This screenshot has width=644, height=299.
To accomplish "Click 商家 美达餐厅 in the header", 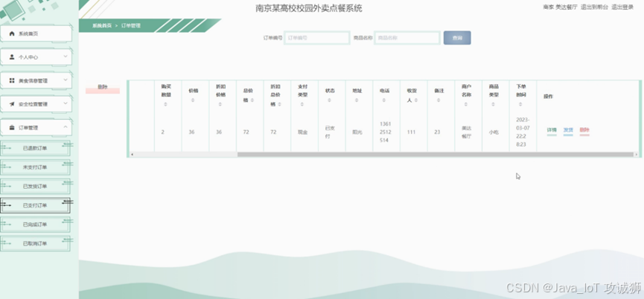I will pos(560,7).
